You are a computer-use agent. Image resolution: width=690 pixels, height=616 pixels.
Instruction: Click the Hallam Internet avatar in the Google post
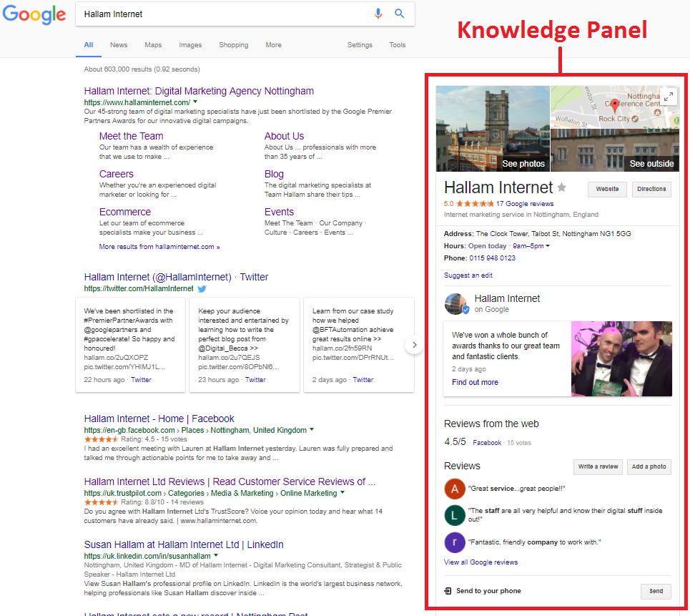click(x=455, y=303)
